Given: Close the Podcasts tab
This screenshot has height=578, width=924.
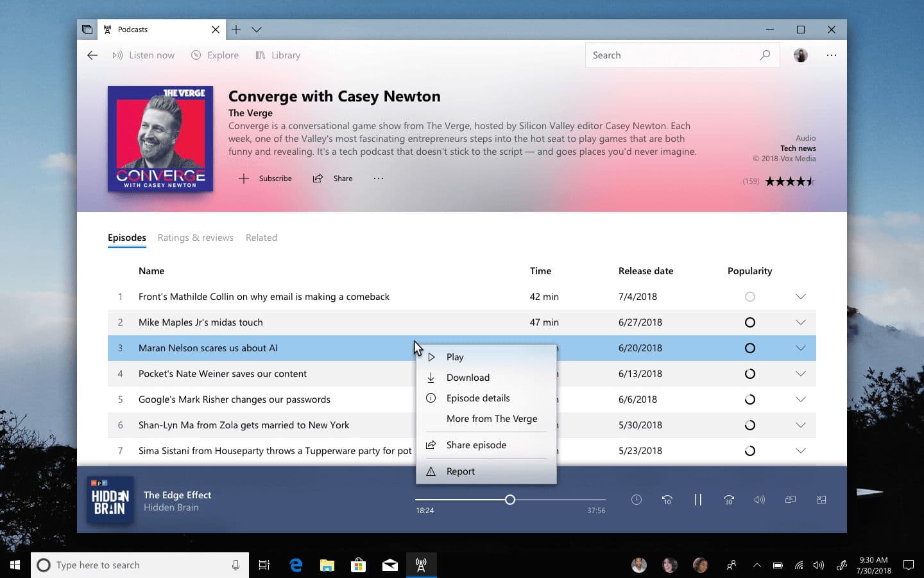Looking at the screenshot, I should (216, 30).
